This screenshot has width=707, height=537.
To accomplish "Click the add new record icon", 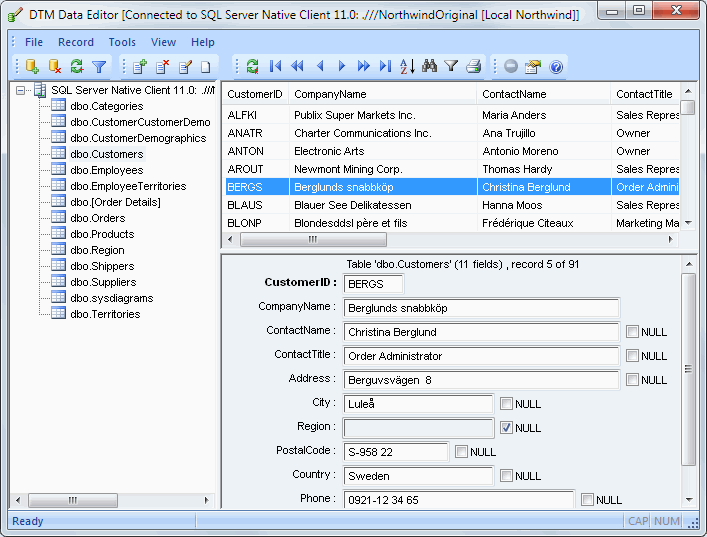I will pyautogui.click(x=139, y=67).
